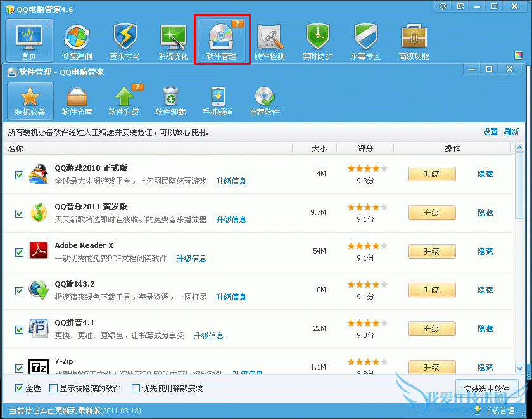
Task: Click scrollbar down arrow in software list
Action: tap(519, 368)
